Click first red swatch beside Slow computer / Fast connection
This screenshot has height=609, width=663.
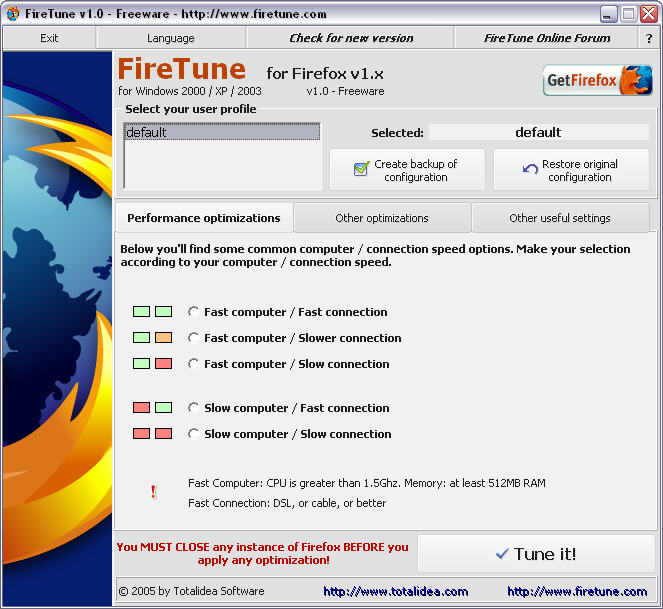pyautogui.click(x=141, y=408)
